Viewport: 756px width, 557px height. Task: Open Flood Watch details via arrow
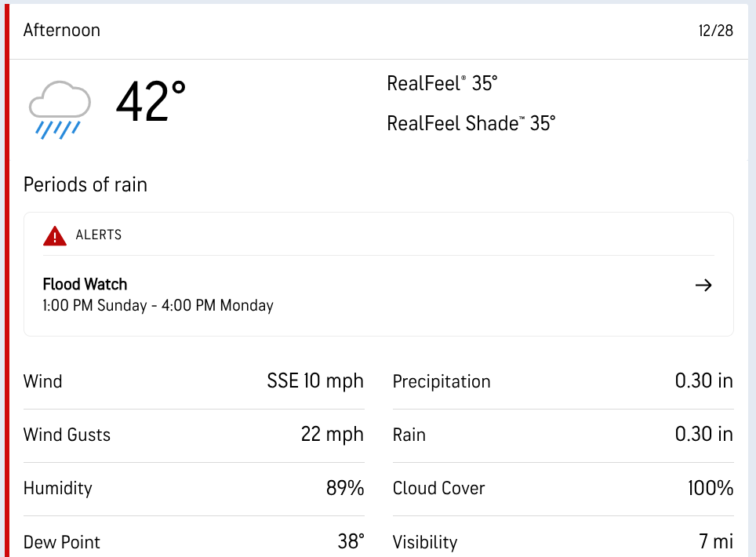[703, 286]
